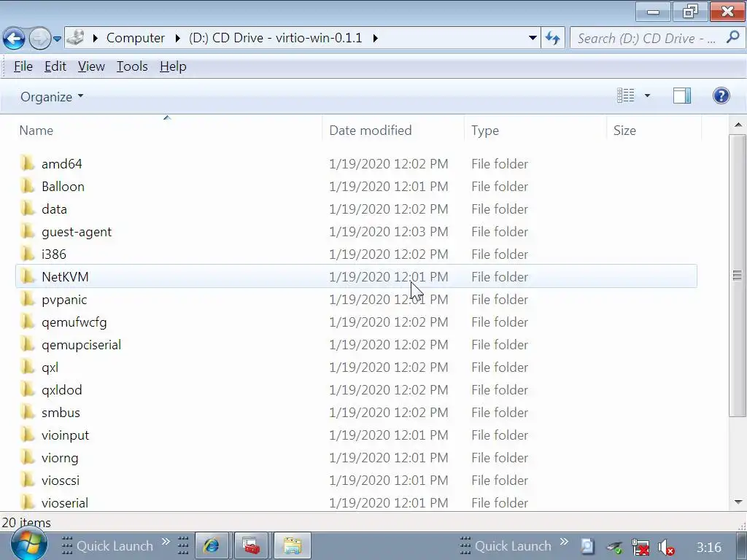Open the recent pages dropdown arrow
Viewport: 747px width, 560px height.
57,39
